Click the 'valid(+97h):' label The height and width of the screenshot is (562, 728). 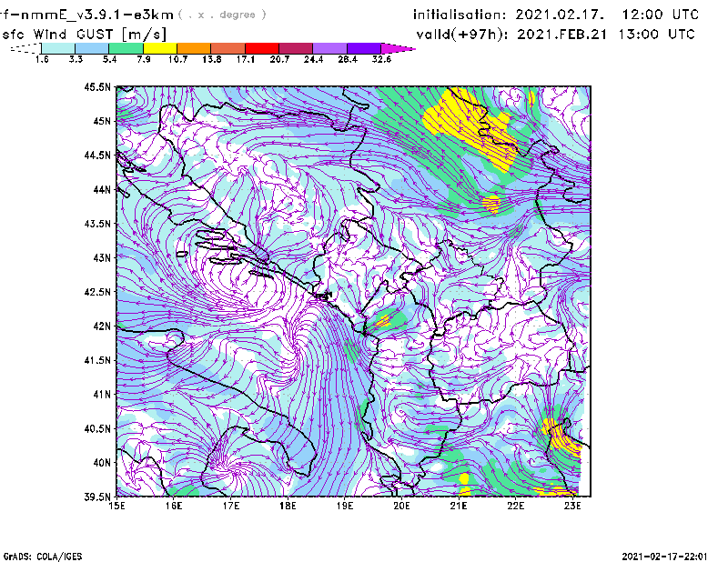click(x=463, y=35)
